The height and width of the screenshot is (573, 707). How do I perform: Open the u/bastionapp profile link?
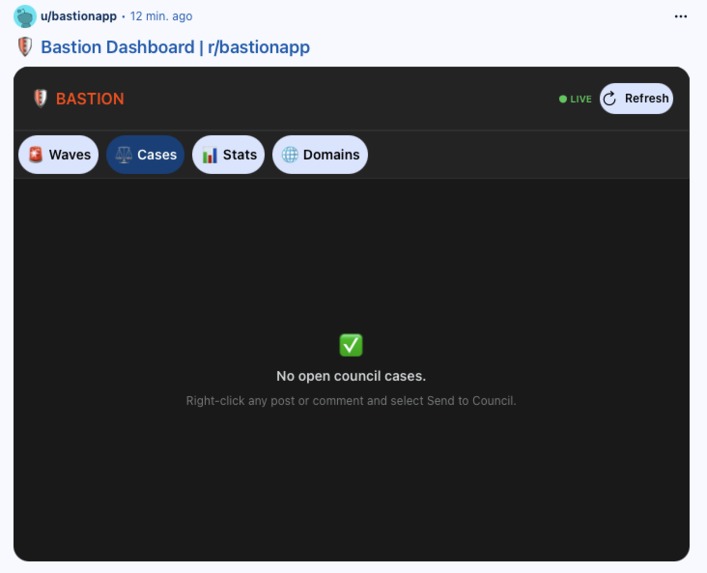click(x=78, y=16)
